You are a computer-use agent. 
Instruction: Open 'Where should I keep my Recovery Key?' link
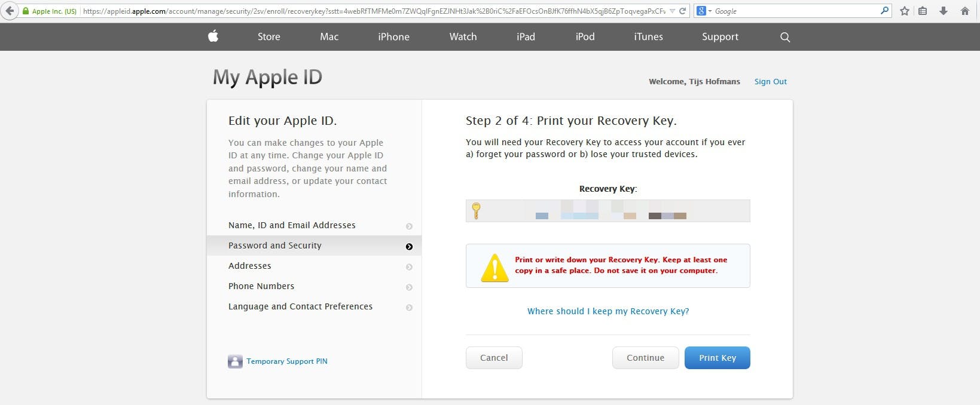[x=608, y=311]
